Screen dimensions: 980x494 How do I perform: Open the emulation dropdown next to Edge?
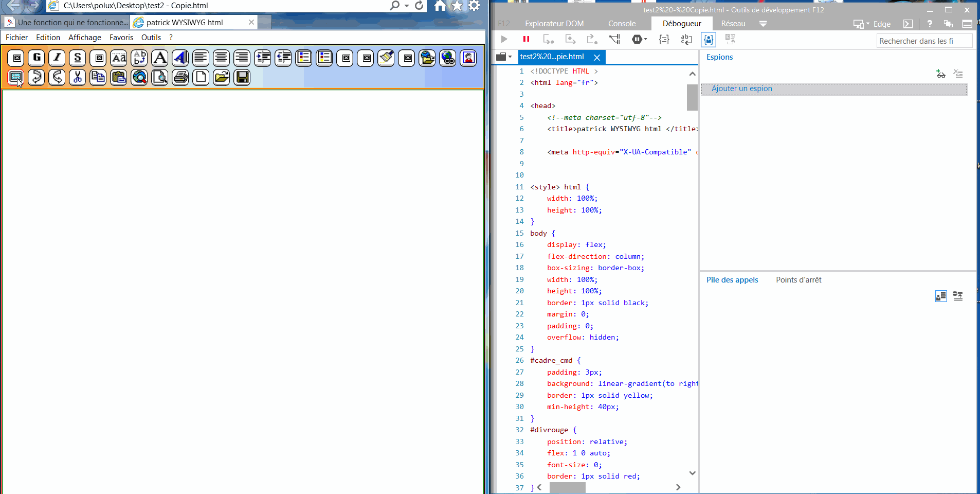coord(861,24)
